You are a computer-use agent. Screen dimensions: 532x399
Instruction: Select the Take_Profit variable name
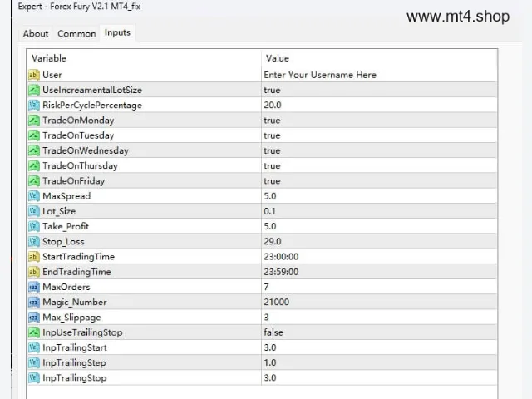click(66, 226)
